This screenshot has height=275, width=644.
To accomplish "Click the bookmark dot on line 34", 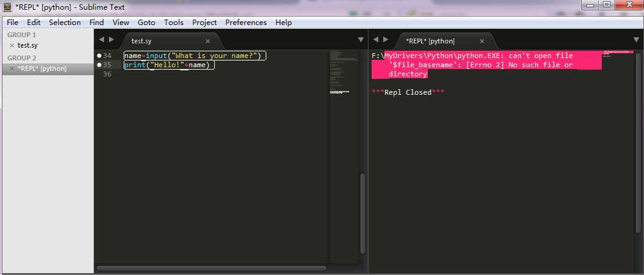I will click(99, 56).
